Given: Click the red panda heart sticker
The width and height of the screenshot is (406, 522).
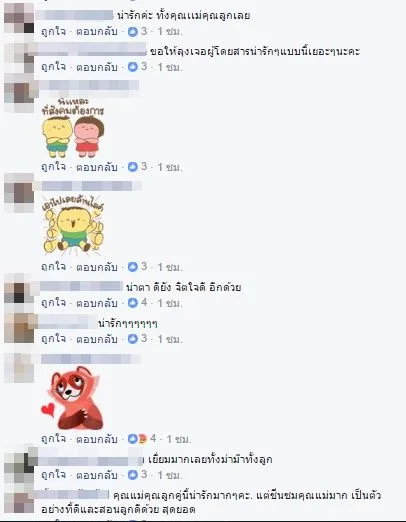Looking at the screenshot, I should [73, 398].
